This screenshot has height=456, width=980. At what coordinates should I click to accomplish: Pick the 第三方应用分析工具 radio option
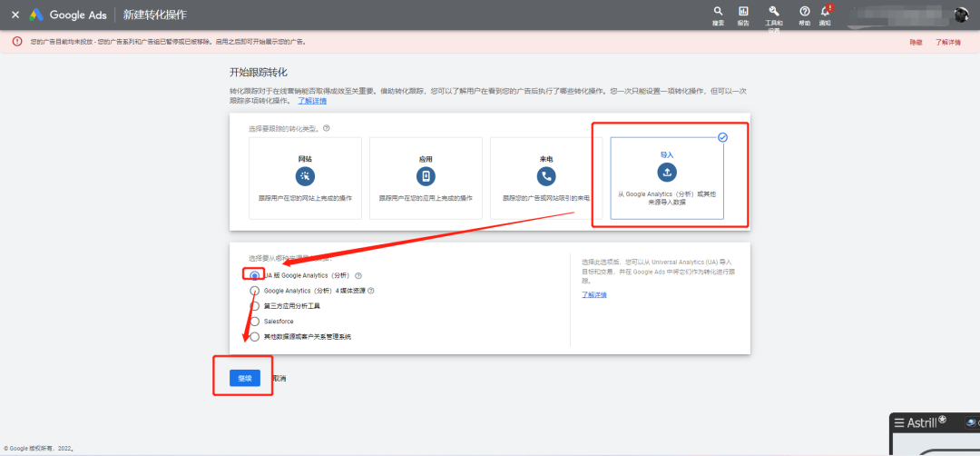coord(254,306)
